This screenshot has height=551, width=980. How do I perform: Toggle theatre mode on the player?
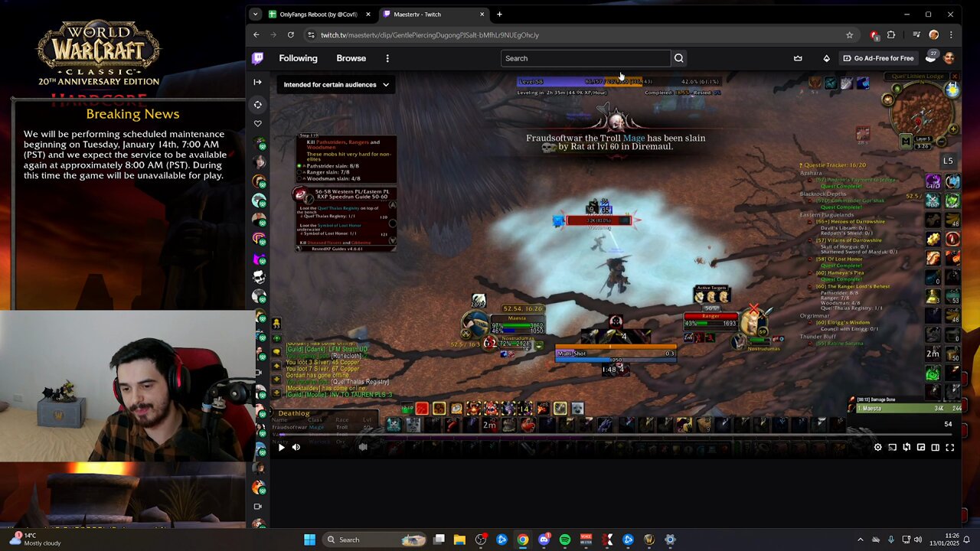point(936,448)
